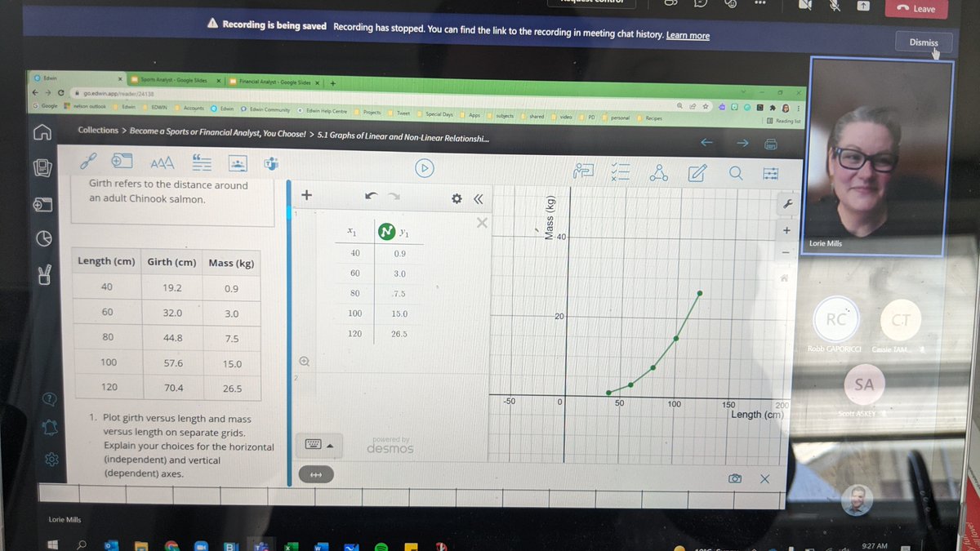
Task: Open the notes edit pencil icon
Action: [697, 172]
